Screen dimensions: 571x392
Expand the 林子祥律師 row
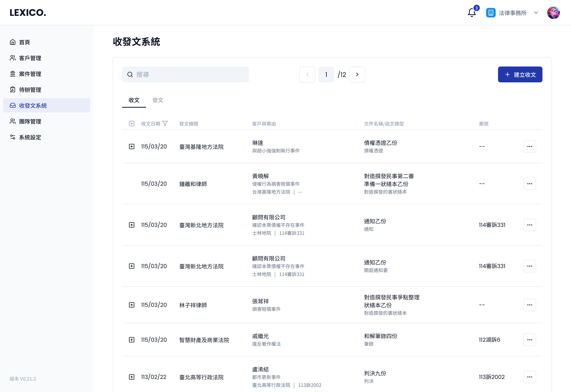[x=132, y=305]
